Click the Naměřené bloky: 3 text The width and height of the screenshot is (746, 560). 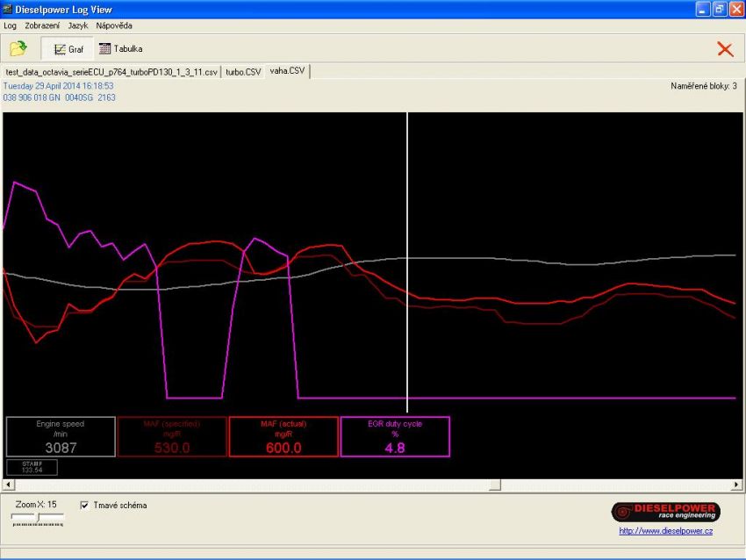click(x=704, y=86)
